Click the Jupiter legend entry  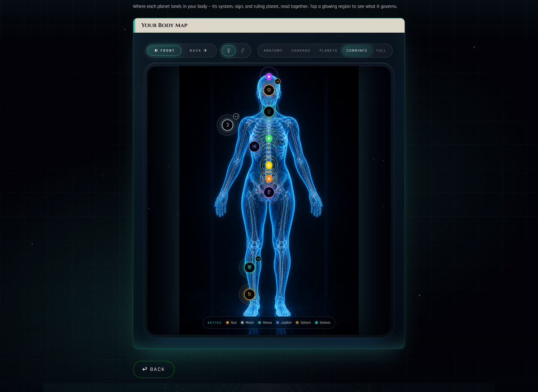[x=284, y=323]
